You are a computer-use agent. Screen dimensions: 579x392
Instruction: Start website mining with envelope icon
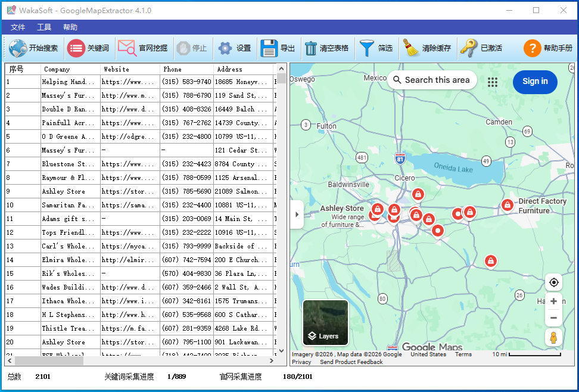(127, 48)
